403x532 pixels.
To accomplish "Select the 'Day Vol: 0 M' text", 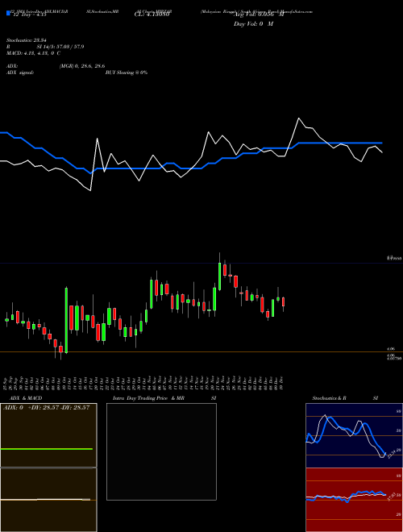I will (253, 24).
